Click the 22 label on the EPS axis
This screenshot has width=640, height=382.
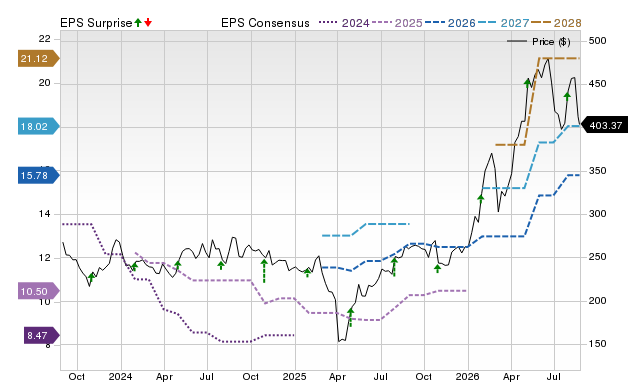(44, 39)
